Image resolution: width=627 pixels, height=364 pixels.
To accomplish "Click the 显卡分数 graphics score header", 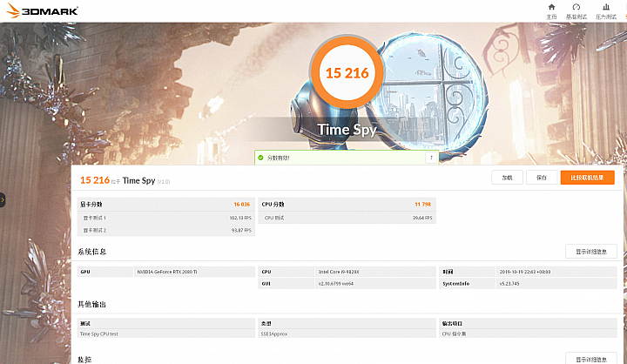I will click(91, 205).
